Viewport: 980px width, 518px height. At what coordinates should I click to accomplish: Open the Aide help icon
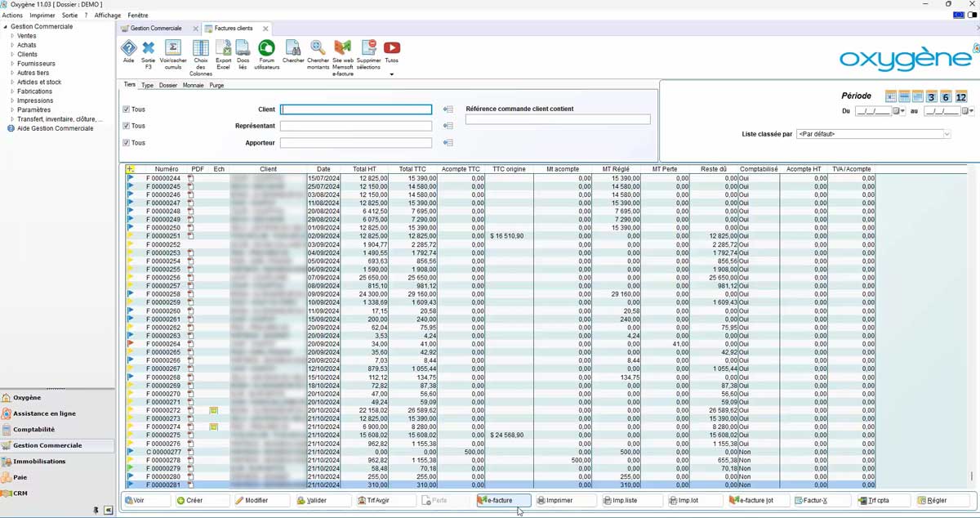point(128,51)
